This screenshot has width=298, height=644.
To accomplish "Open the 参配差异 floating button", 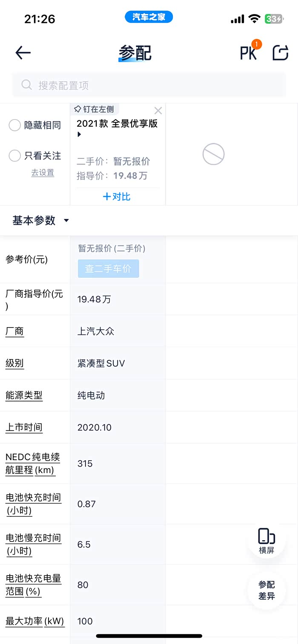I will coord(266,590).
